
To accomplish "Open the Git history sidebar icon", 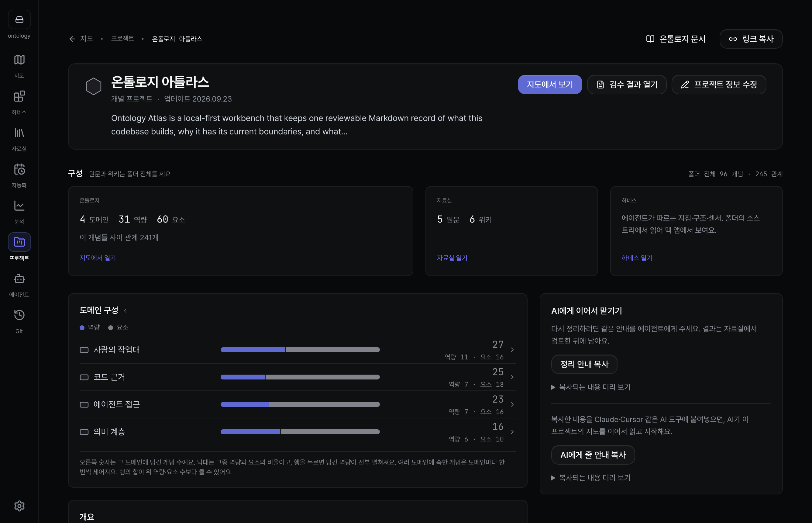I will (19, 315).
